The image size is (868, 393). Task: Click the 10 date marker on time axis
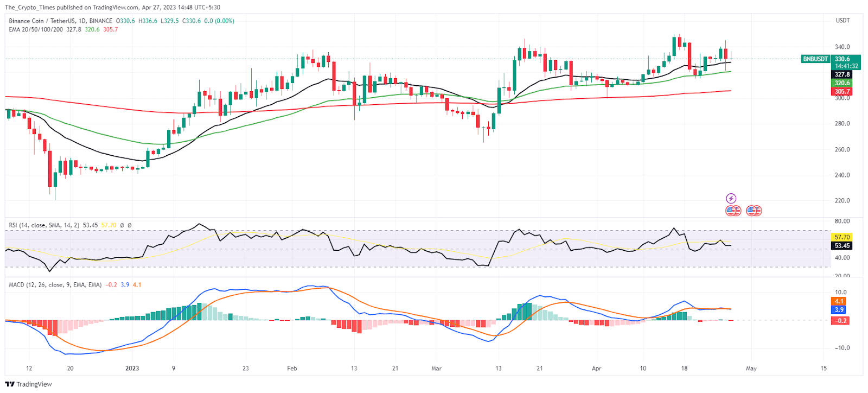coord(643,368)
